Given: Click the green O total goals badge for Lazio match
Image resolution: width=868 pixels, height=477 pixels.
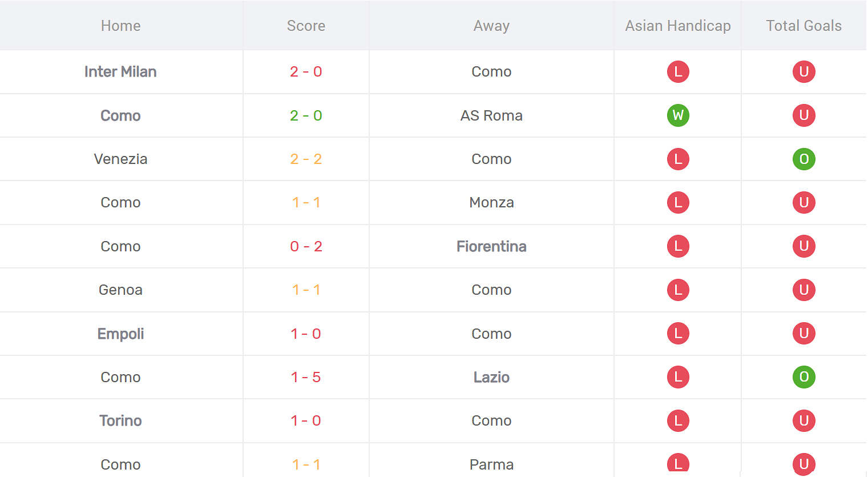Looking at the screenshot, I should click(804, 377).
